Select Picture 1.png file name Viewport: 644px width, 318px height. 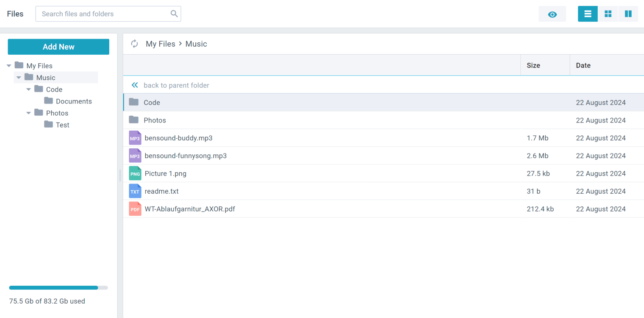[x=165, y=174]
